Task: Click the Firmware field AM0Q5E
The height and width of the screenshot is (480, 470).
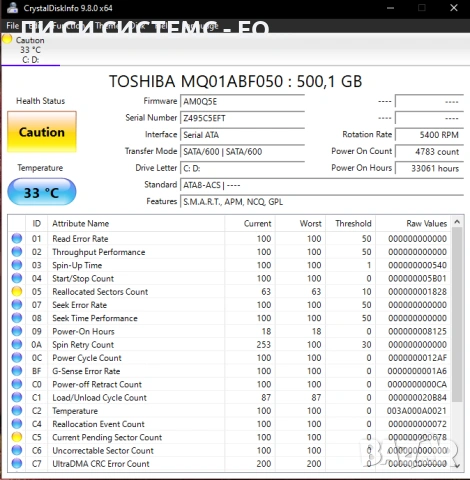Action: (242, 102)
